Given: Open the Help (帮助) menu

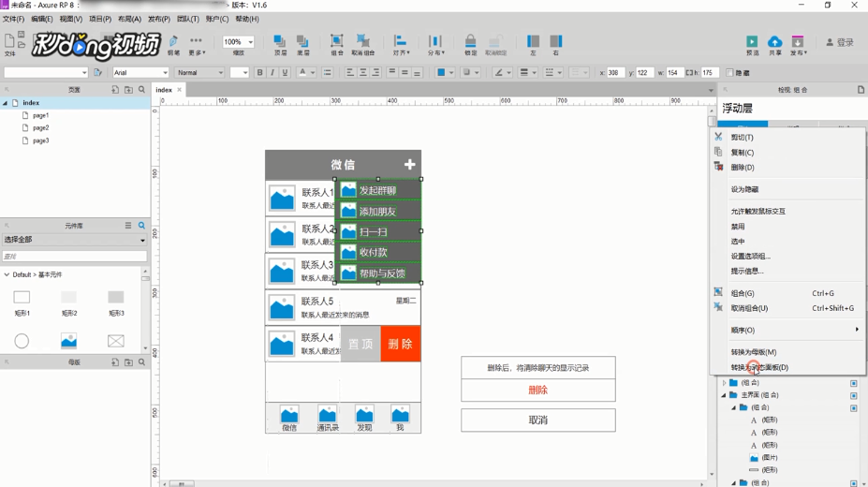Looking at the screenshot, I should 247,19.
